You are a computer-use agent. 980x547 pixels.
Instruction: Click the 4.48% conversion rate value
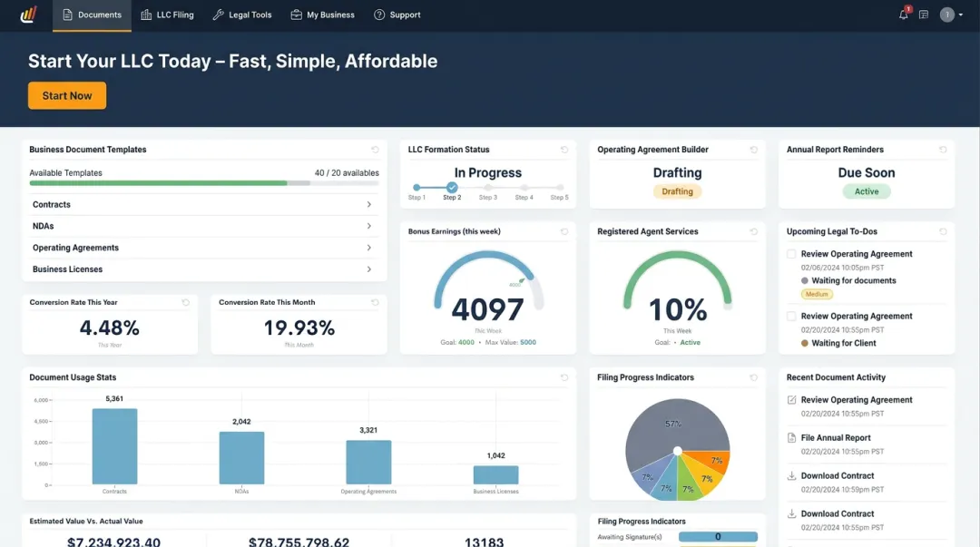[110, 327]
